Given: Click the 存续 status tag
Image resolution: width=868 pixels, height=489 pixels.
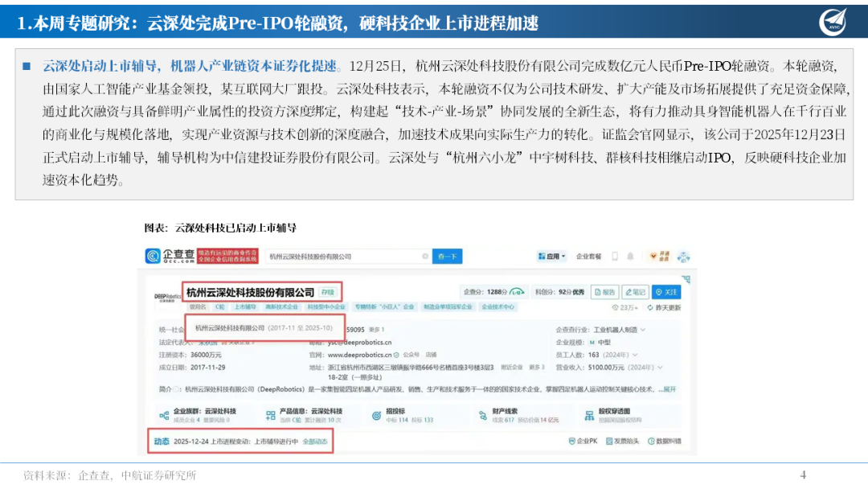Looking at the screenshot, I should (x=328, y=292).
